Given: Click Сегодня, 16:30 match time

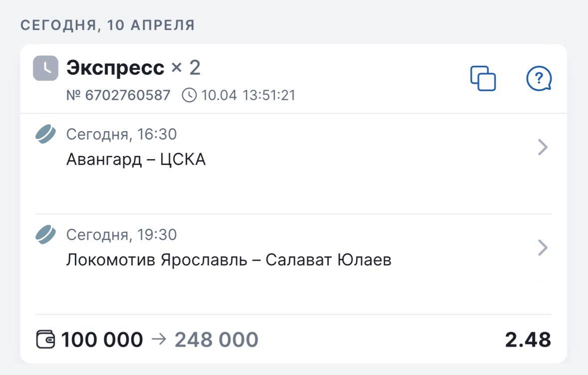Looking at the screenshot, I should pyautogui.click(x=121, y=134).
